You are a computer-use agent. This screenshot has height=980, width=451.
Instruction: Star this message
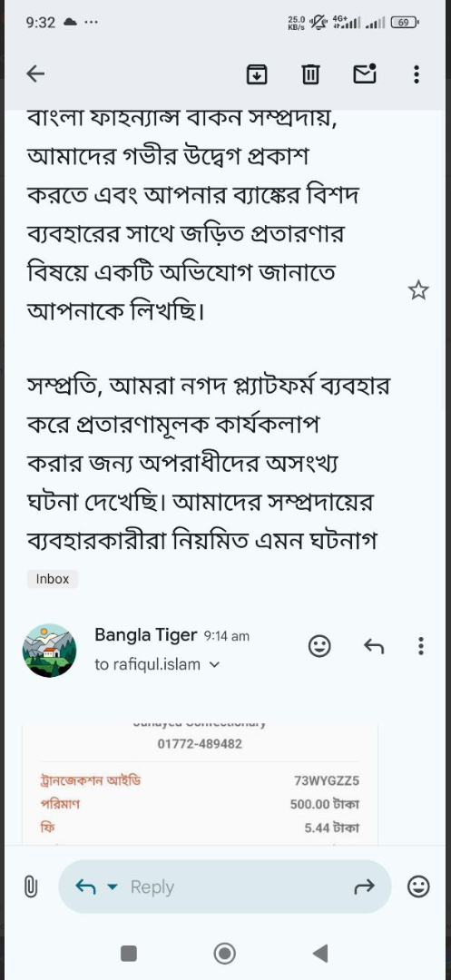click(x=418, y=290)
